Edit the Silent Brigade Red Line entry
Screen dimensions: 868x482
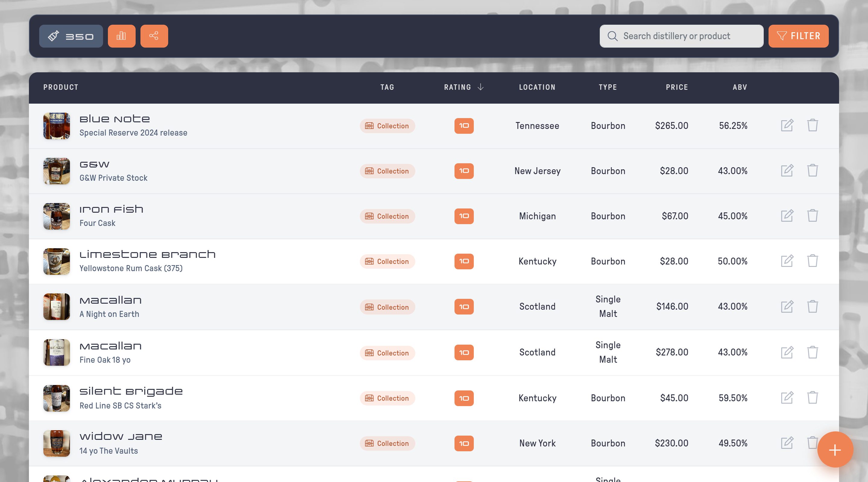pos(787,397)
